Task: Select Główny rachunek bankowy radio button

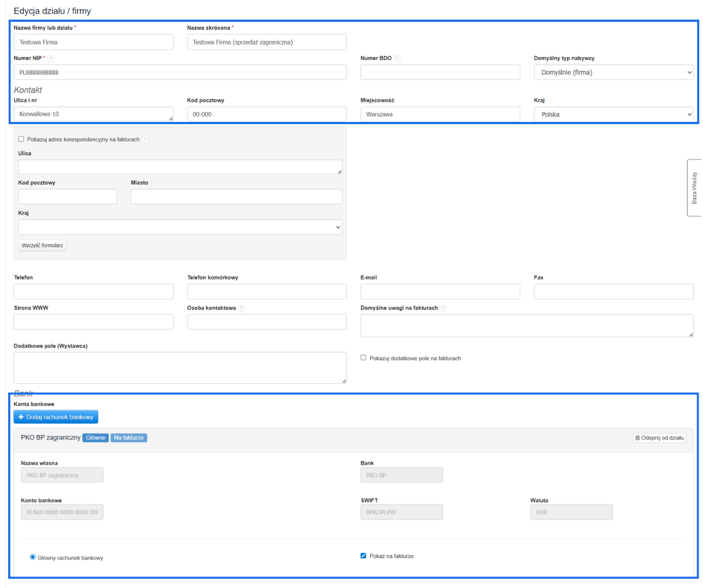Action: (33, 557)
